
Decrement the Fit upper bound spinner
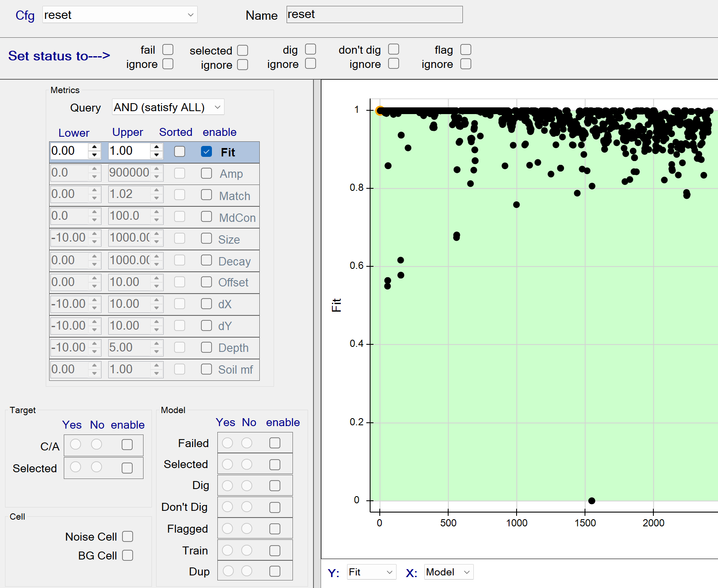pyautogui.click(x=157, y=155)
